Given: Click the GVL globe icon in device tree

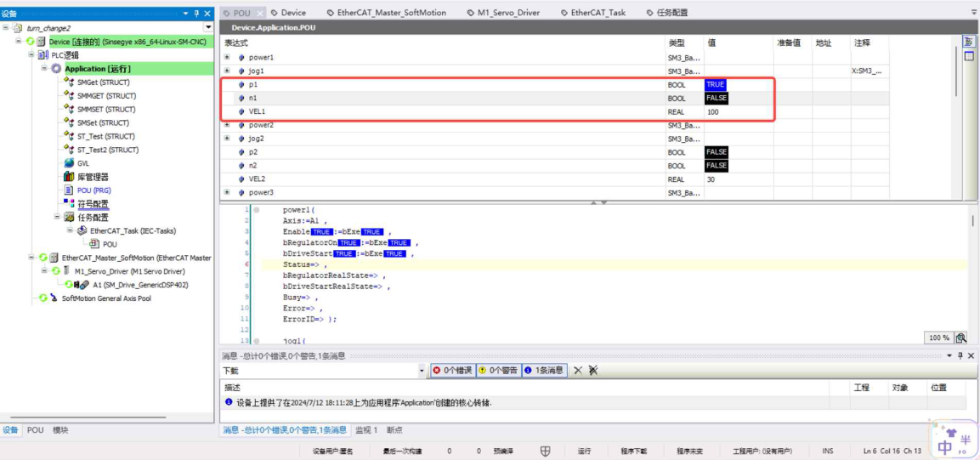Looking at the screenshot, I should pyautogui.click(x=70, y=163).
